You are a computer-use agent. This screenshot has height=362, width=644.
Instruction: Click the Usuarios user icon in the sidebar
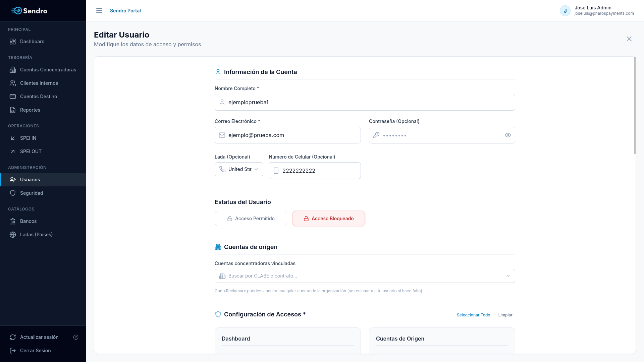pyautogui.click(x=13, y=180)
